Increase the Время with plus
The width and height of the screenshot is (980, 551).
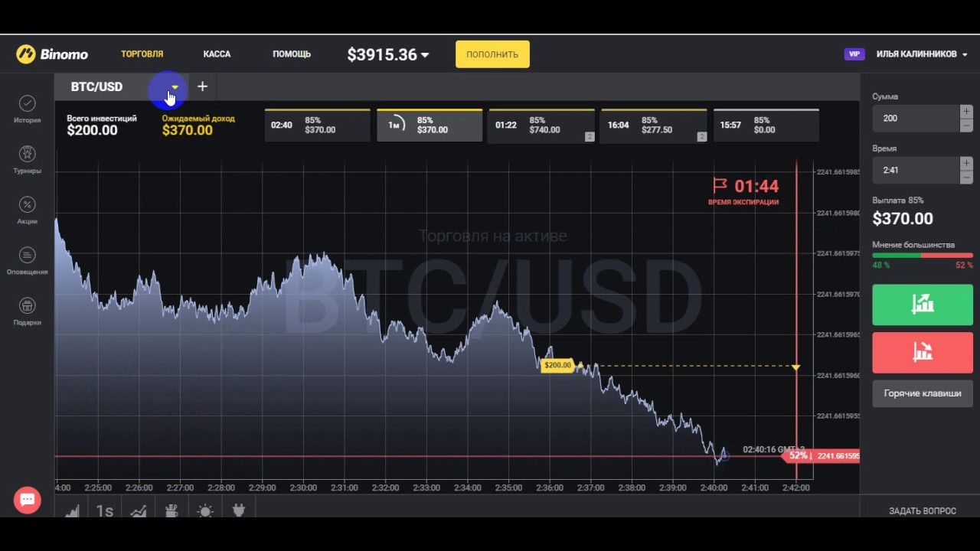point(966,164)
